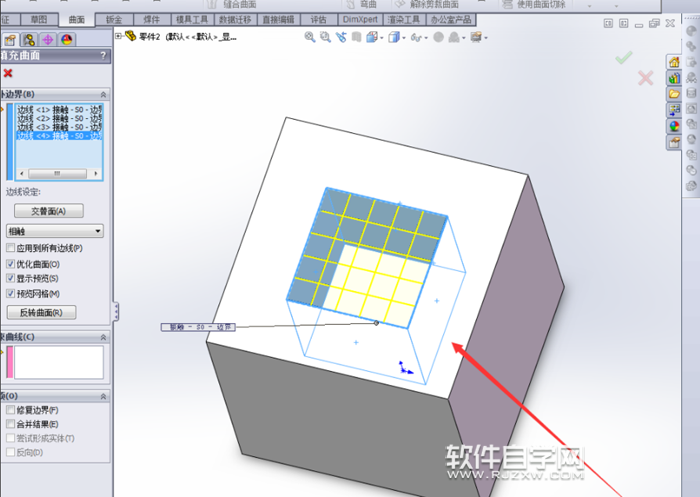Screen dimensions: 700x497
Task: Click the boundary list scroll left arrow
Action: click(22, 173)
